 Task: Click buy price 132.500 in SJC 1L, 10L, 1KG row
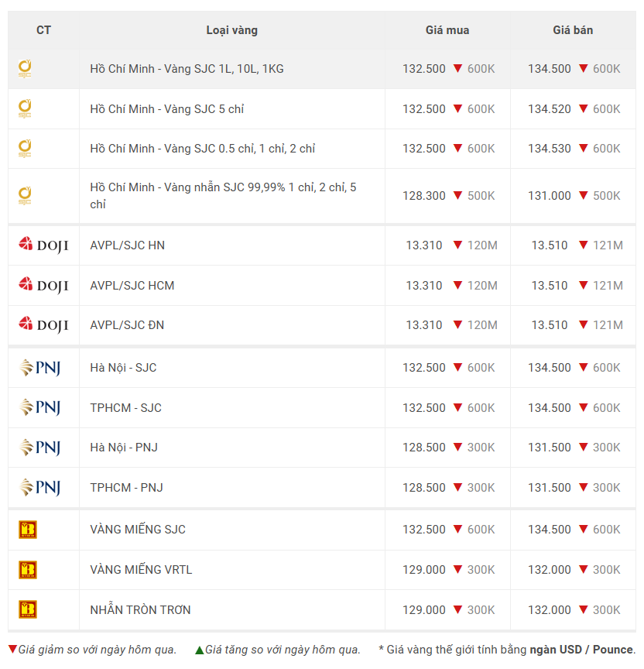(424, 69)
